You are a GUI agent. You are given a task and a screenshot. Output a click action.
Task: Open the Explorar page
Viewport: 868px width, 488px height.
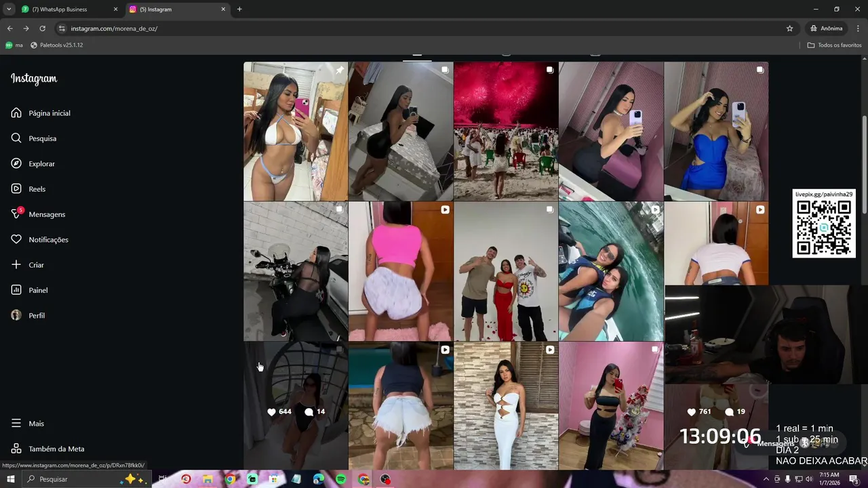[33, 163]
